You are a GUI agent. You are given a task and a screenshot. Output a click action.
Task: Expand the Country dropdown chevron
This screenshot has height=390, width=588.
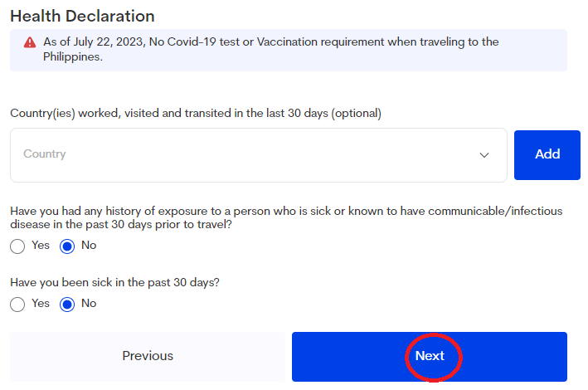(484, 155)
